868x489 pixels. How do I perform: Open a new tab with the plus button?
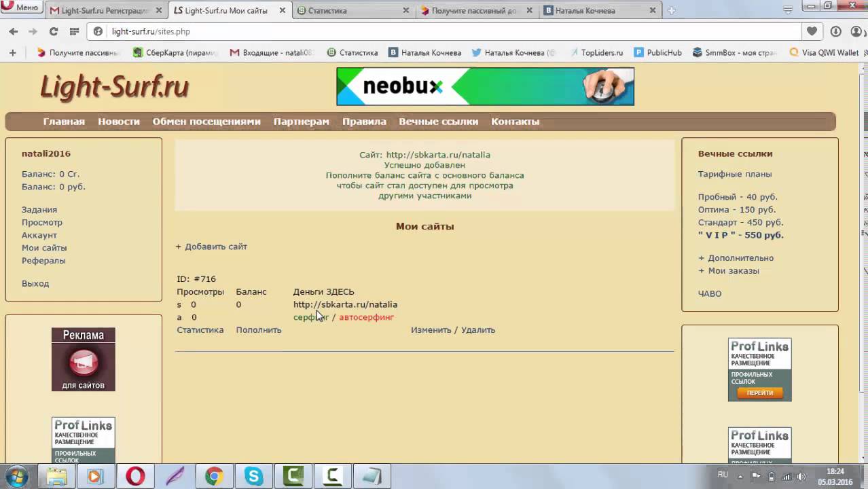[671, 11]
